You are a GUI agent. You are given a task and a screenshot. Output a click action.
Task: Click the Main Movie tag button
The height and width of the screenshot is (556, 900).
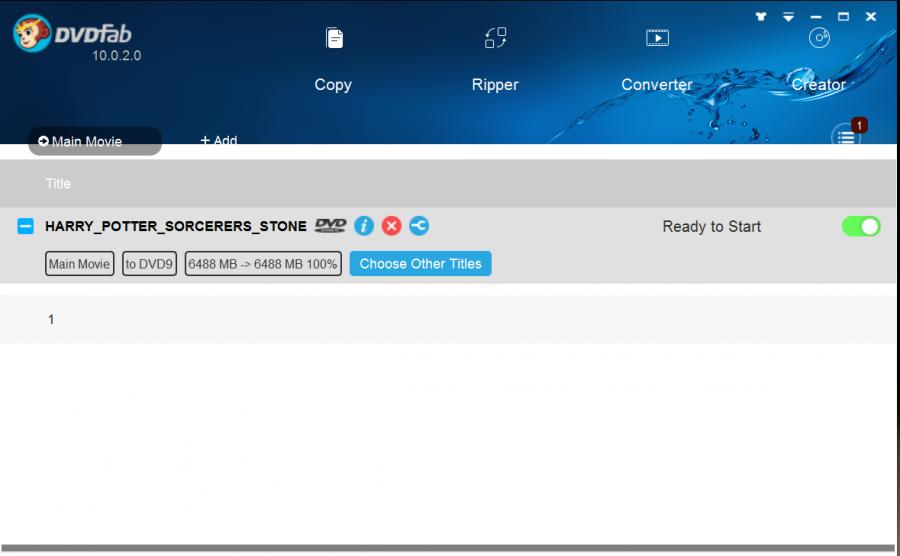point(80,264)
